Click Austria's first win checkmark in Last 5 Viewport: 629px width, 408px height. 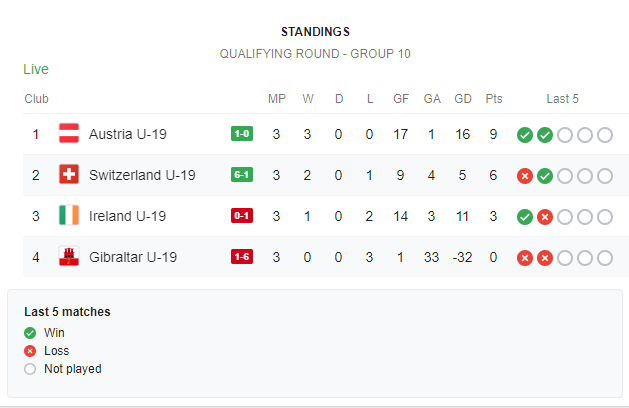pos(525,135)
